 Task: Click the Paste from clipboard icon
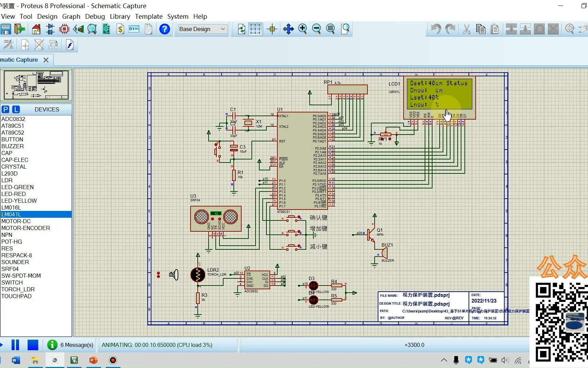pyautogui.click(x=495, y=29)
